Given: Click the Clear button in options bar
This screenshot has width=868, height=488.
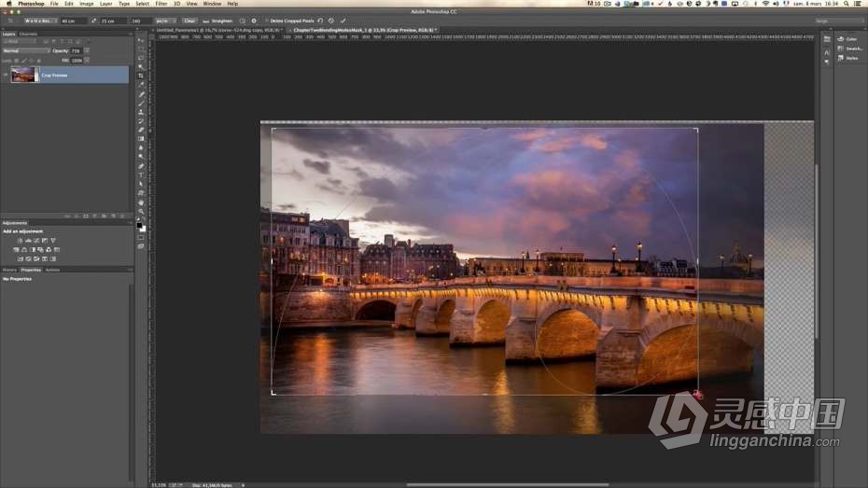Looking at the screenshot, I should coord(189,21).
